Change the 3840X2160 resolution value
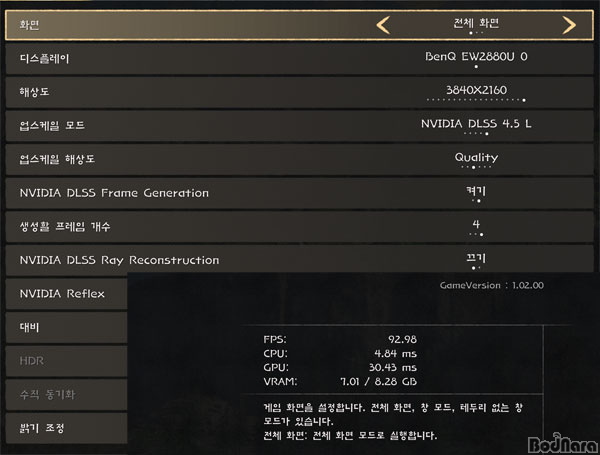The height and width of the screenshot is (455, 600). (476, 91)
